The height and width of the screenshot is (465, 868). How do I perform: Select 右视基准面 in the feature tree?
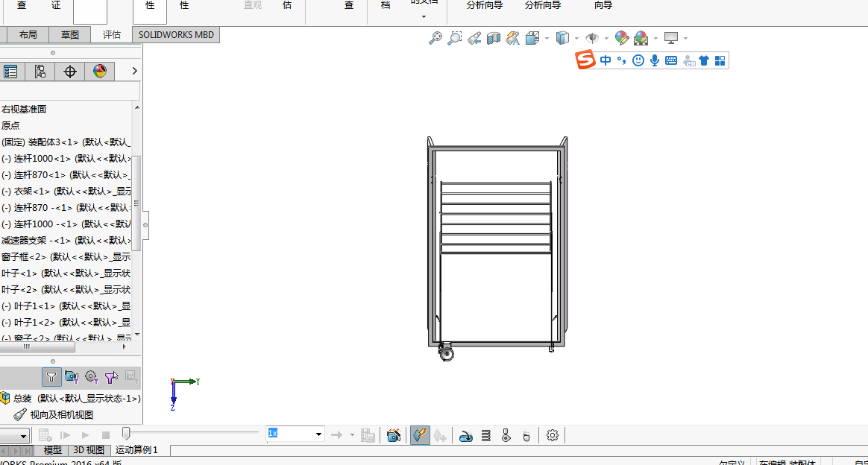point(24,110)
